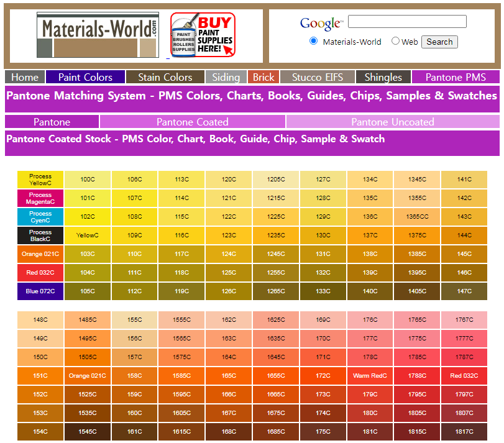Select the 168C color swatch
The image size is (504, 443).
(229, 432)
